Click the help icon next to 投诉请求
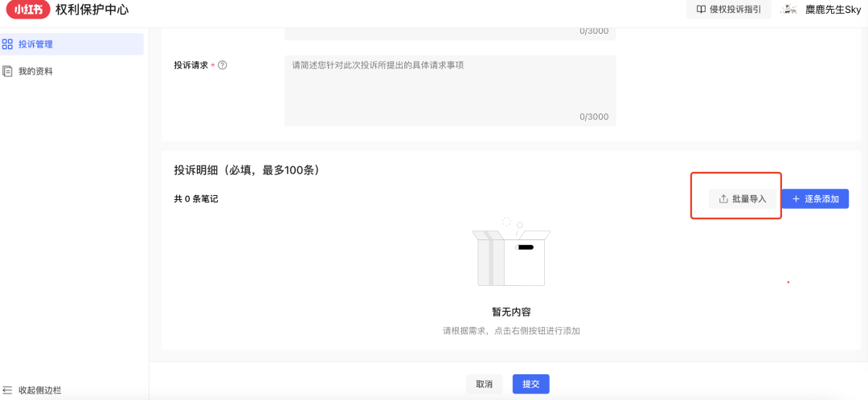868x400 pixels. pos(223,65)
